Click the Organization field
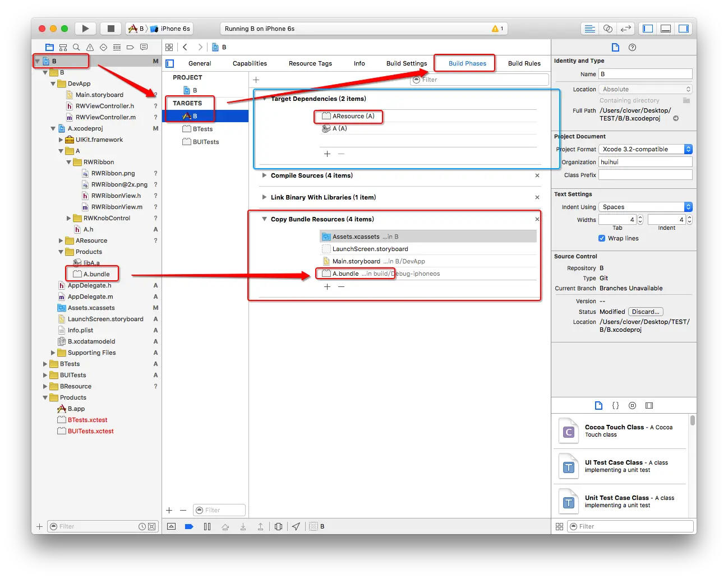This screenshot has width=728, height=579. coord(646,162)
